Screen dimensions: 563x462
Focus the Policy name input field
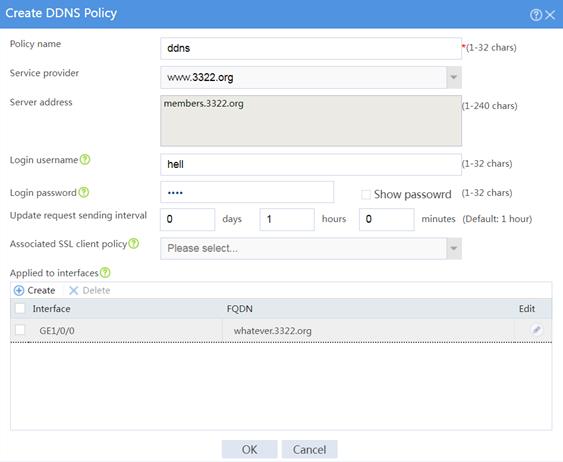[311, 48]
